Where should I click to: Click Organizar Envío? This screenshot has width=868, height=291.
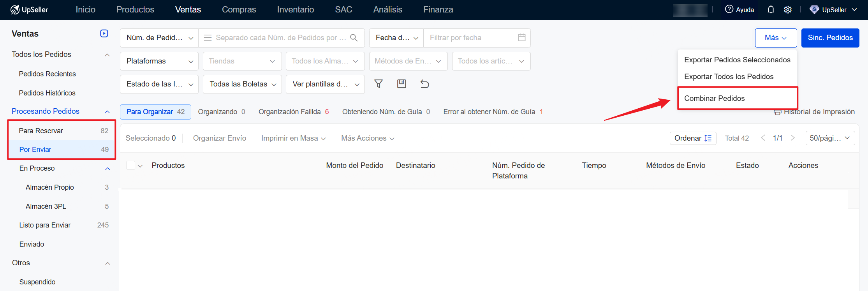pos(220,138)
